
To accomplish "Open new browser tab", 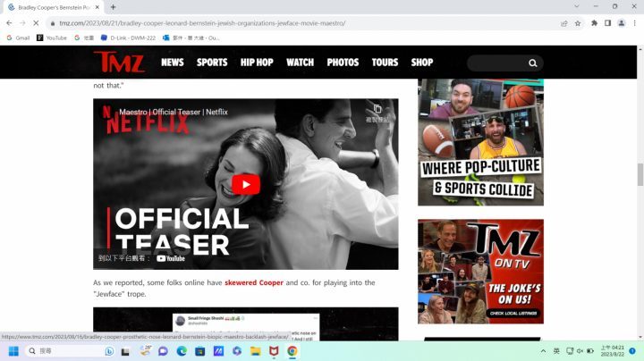I will coord(113,7).
